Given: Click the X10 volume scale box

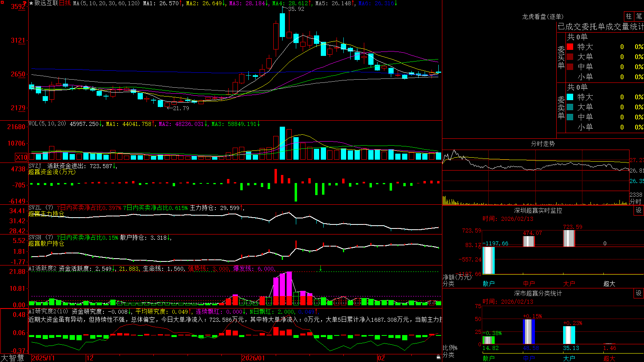Looking at the screenshot, I should coord(21,157).
